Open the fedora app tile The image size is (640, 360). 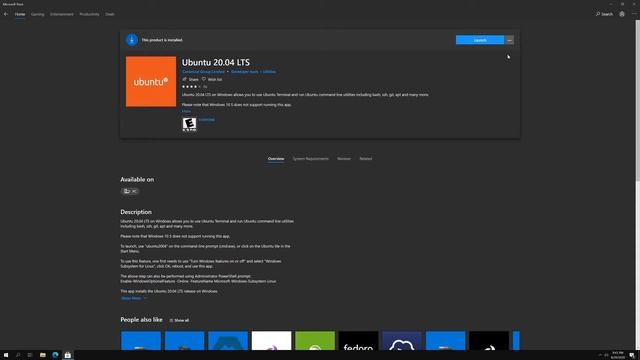pyautogui.click(x=358, y=340)
